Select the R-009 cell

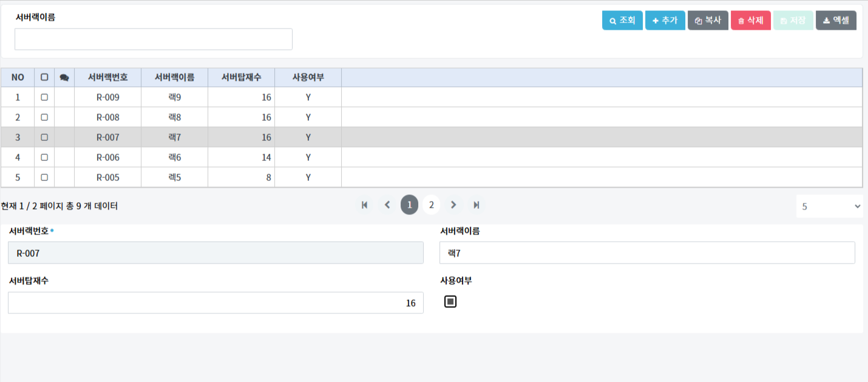click(x=108, y=97)
